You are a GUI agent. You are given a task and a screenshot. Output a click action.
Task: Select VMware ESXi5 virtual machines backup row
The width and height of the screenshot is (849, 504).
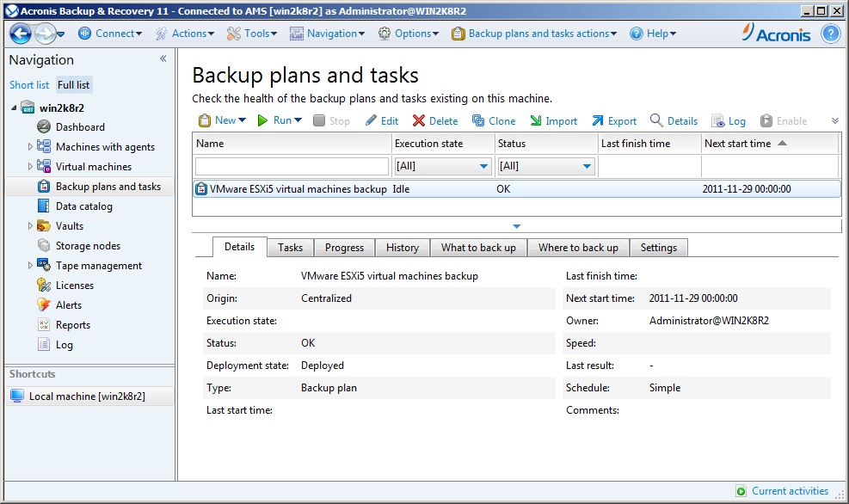[517, 189]
